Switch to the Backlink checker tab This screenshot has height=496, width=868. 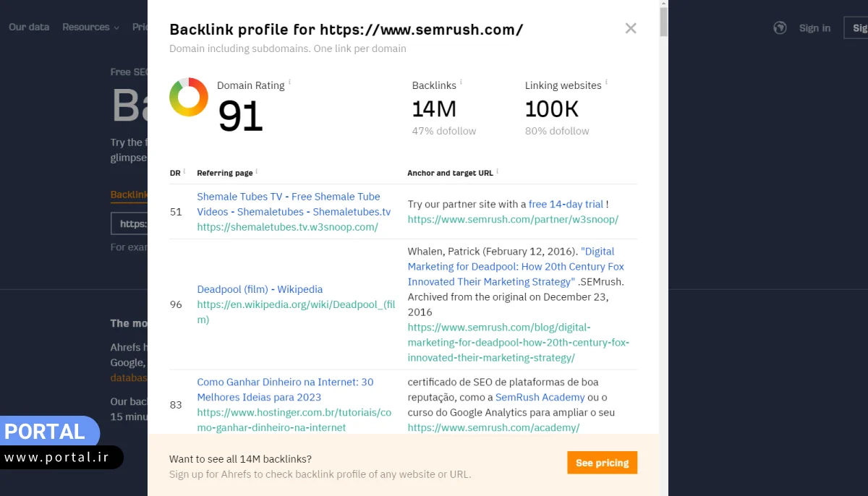point(129,194)
